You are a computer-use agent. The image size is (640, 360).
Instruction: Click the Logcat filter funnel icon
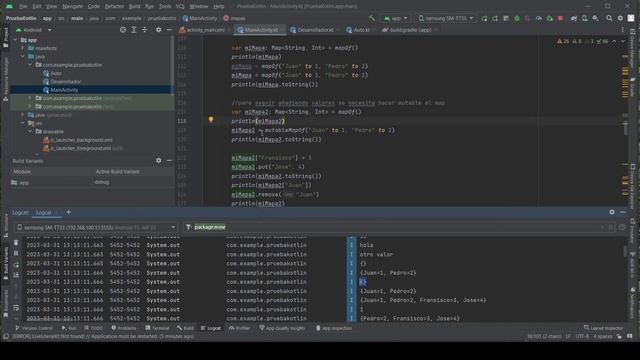tap(188, 227)
